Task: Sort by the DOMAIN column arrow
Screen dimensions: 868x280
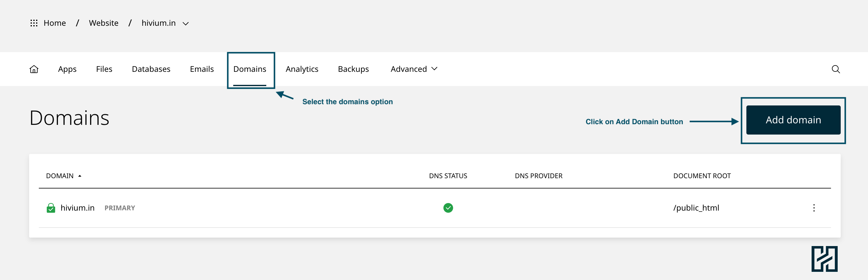Action: [x=80, y=176]
